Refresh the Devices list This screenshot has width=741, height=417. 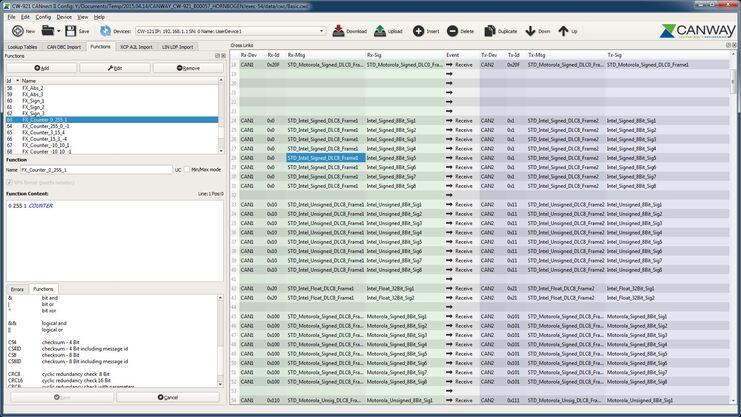click(105, 32)
